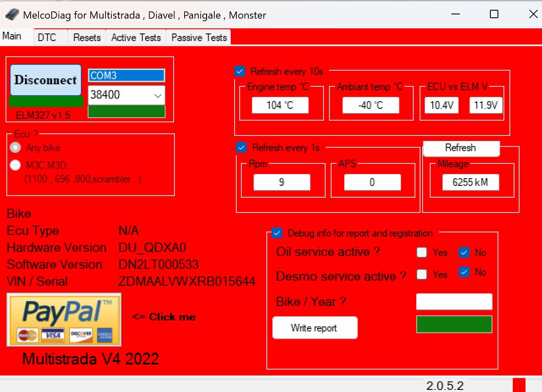The image size is (542, 392).
Task: Click the Bike / Year input field
Action: pos(454,302)
